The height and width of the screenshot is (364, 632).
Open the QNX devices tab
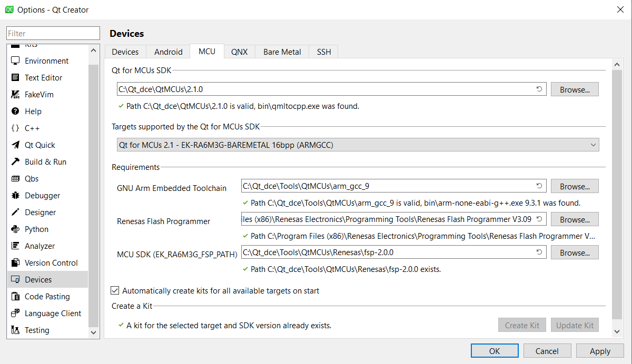(x=239, y=52)
